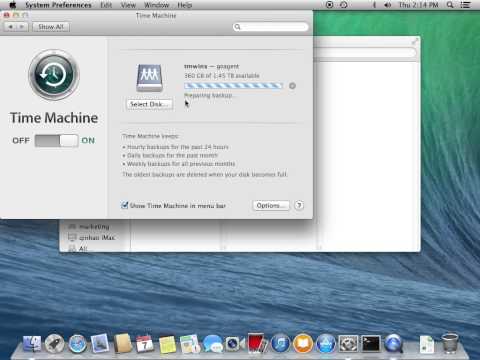
Task: Open Terminal icon in dock
Action: coord(371,343)
